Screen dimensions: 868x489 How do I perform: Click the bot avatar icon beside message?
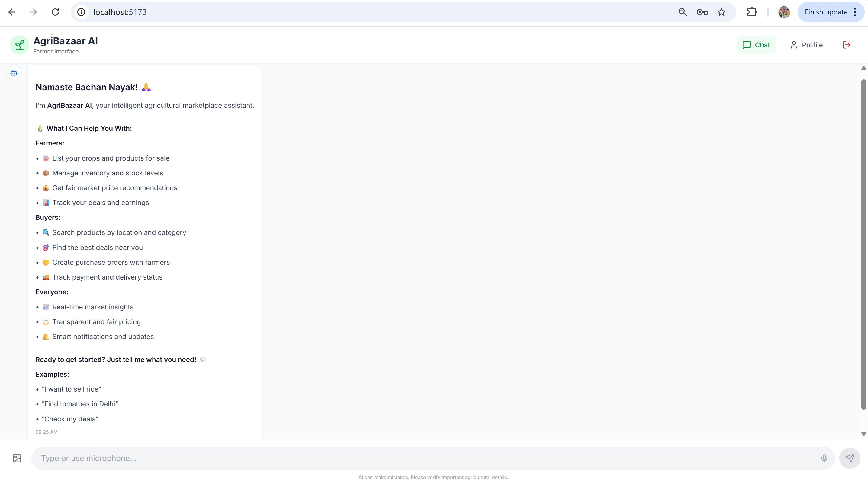pyautogui.click(x=14, y=73)
